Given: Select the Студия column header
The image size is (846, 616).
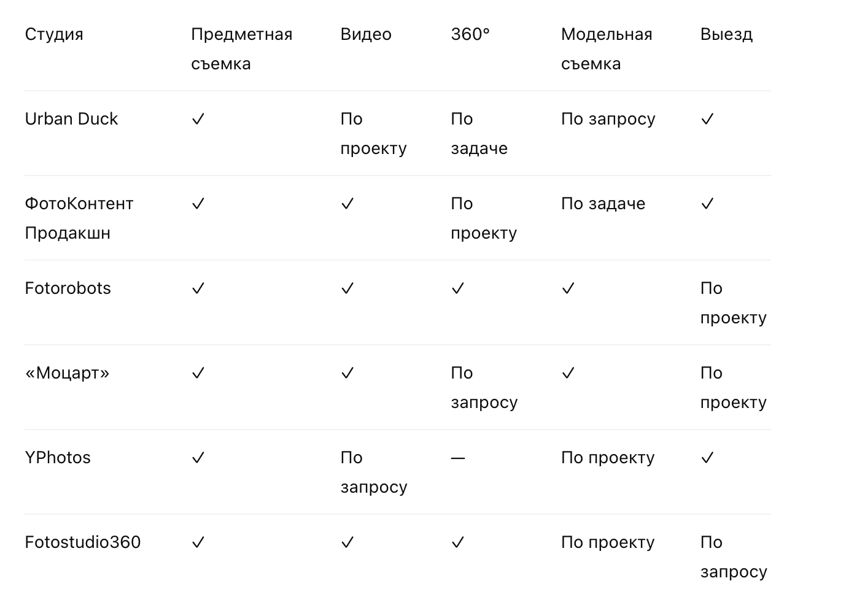Looking at the screenshot, I should (x=54, y=34).
